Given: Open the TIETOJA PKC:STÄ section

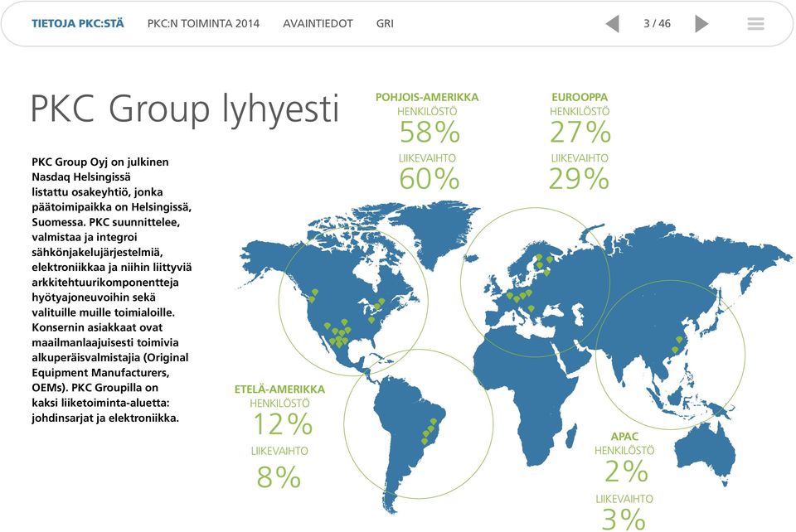Looking at the screenshot, I should (x=78, y=24).
